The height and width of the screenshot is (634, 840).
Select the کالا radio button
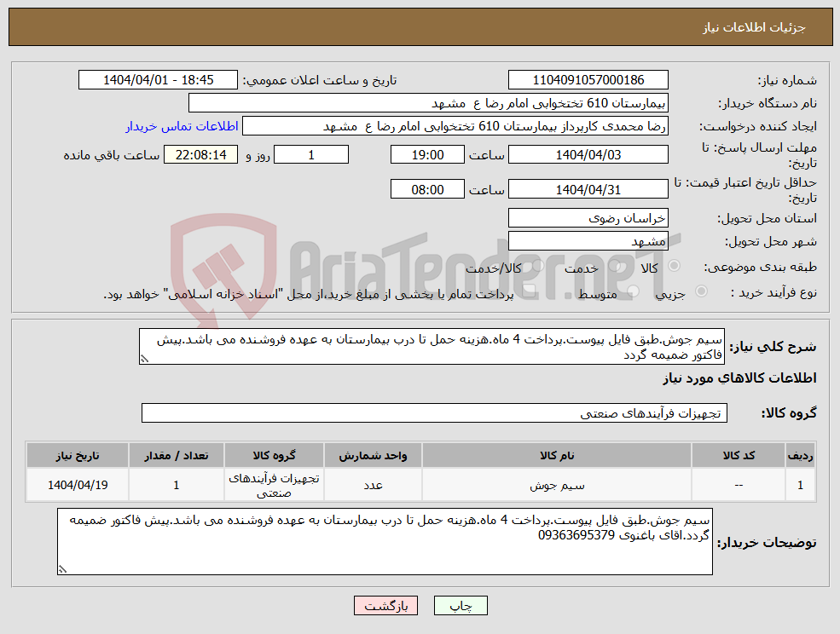click(x=675, y=266)
